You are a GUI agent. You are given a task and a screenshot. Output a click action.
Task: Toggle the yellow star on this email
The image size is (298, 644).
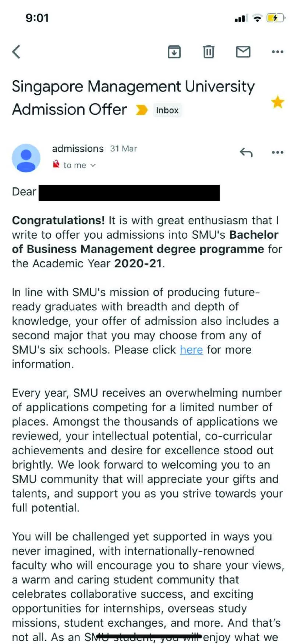[278, 102]
